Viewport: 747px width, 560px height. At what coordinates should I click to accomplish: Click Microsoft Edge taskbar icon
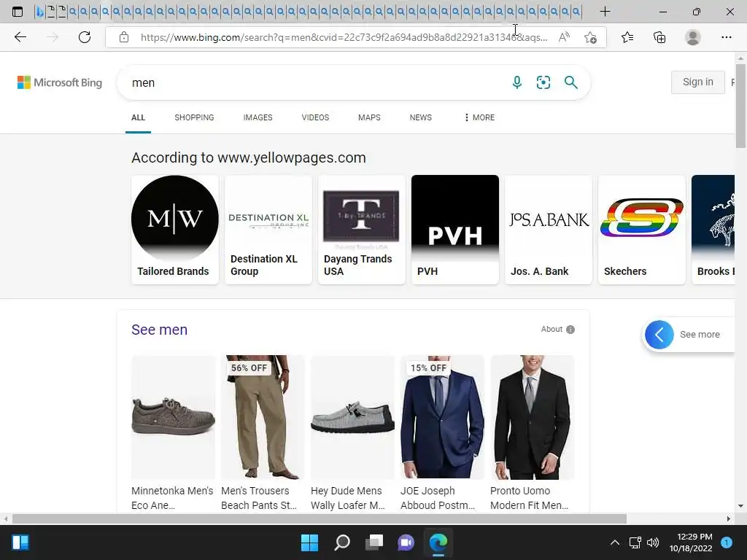438,542
